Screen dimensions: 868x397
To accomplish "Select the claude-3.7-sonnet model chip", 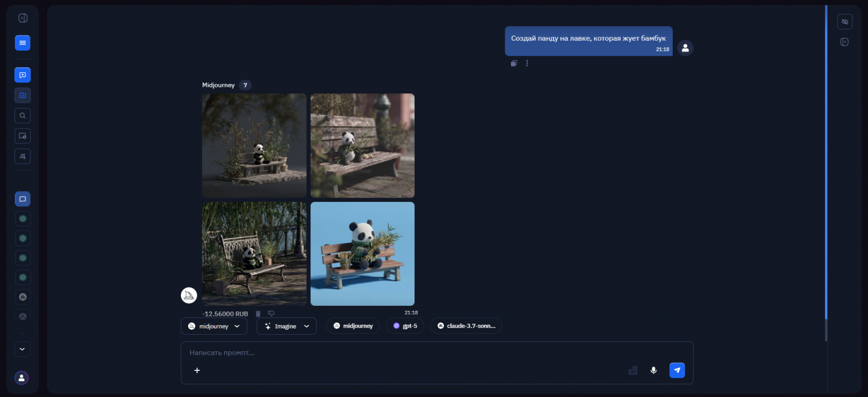I will click(466, 326).
